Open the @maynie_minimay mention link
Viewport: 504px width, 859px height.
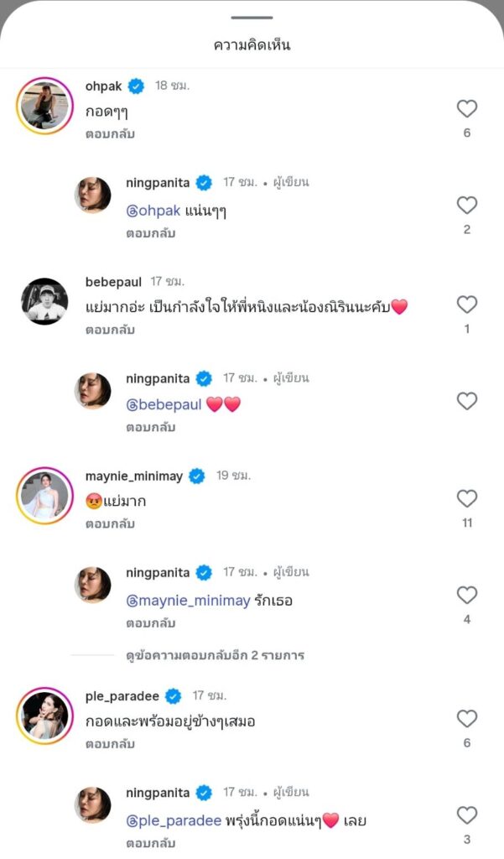[x=188, y=601]
